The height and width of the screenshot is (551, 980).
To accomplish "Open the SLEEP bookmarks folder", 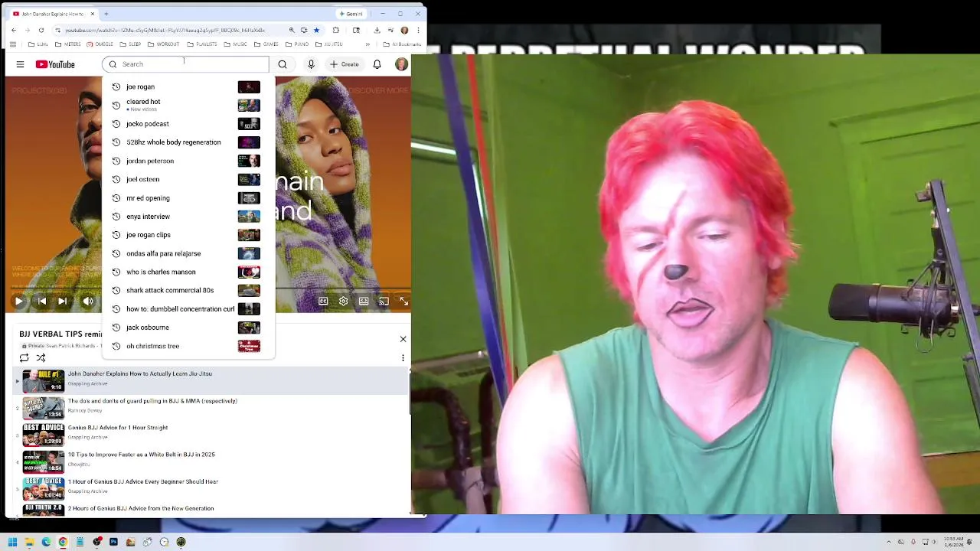I will tap(130, 44).
